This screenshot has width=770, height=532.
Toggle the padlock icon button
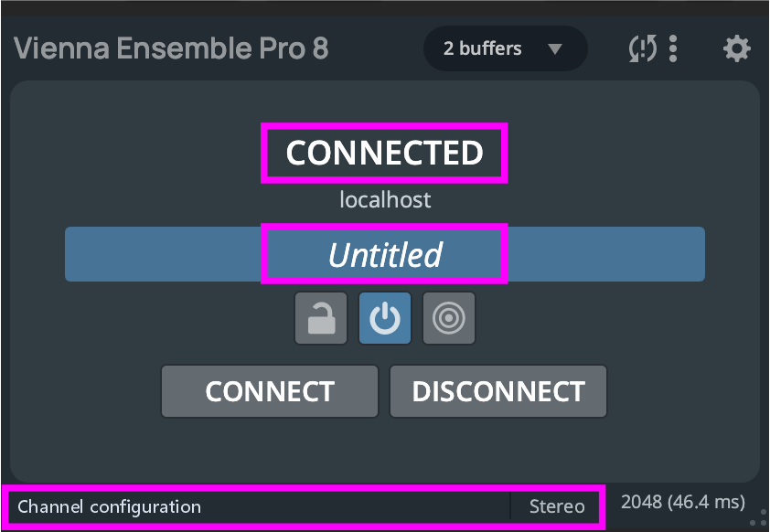pyautogui.click(x=321, y=318)
